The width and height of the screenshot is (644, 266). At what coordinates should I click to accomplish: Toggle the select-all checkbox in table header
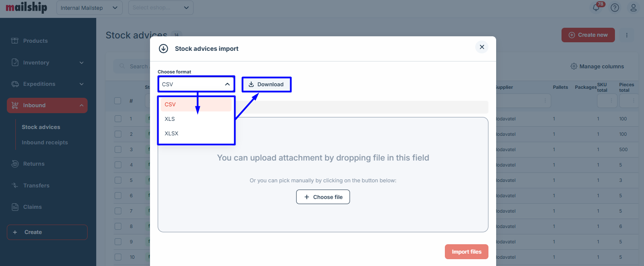(x=118, y=101)
